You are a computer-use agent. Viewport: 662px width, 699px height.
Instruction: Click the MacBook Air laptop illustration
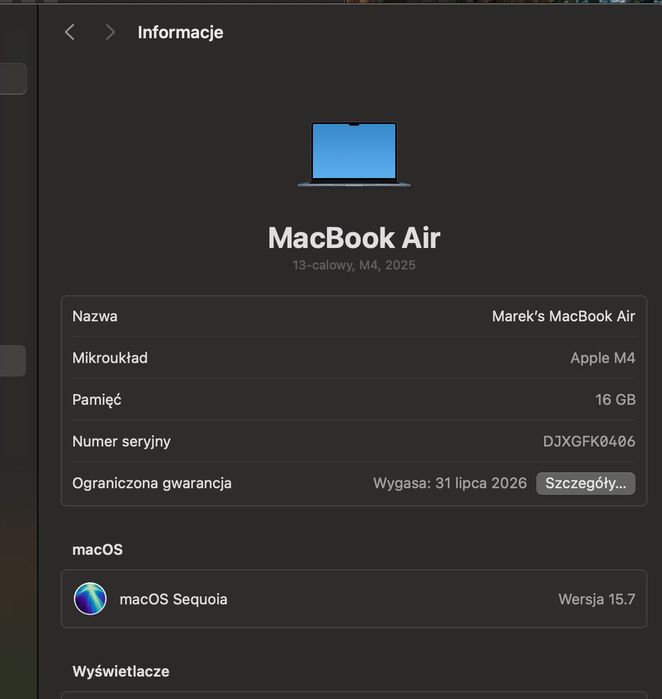pos(354,154)
